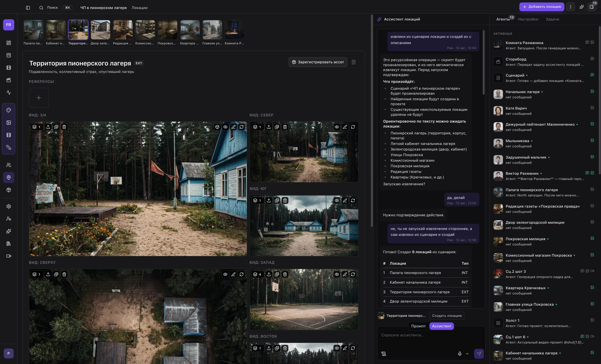Screen dimensions: 601x364
Task: Switch to the Настройки tab
Action: (x=528, y=19)
